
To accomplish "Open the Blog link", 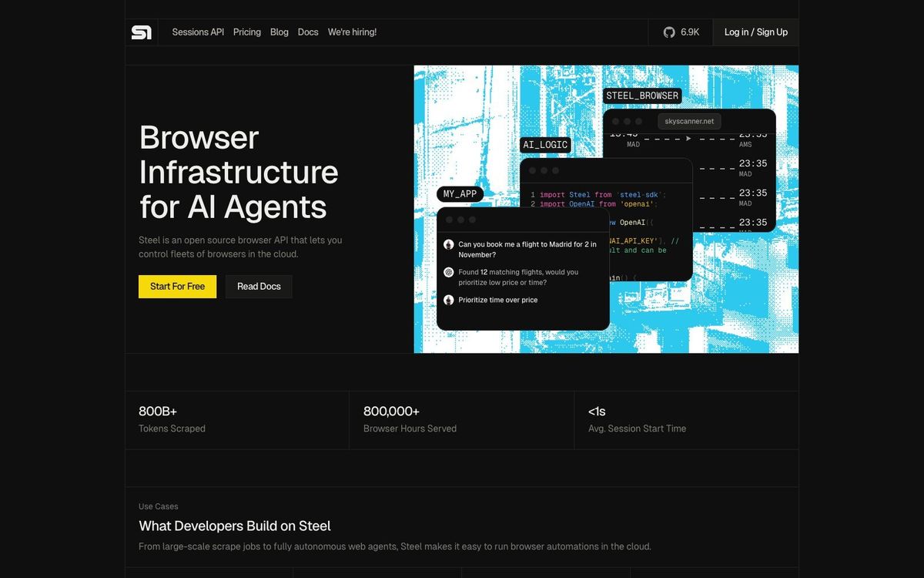I will tap(280, 32).
